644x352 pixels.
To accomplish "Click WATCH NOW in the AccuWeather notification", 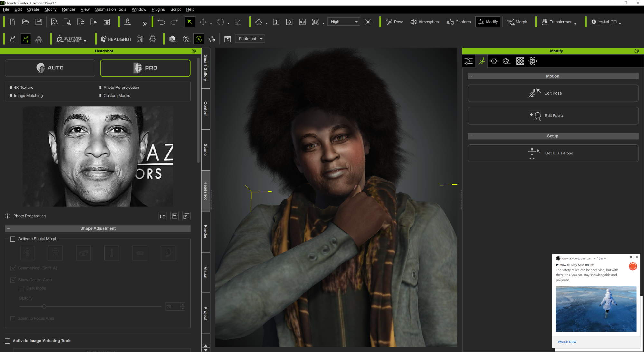I will (567, 342).
